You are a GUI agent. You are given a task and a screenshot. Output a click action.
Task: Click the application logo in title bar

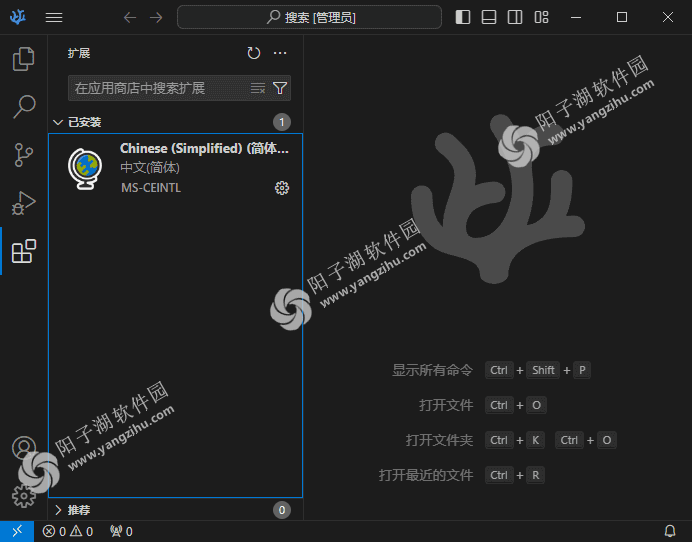[x=18, y=17]
